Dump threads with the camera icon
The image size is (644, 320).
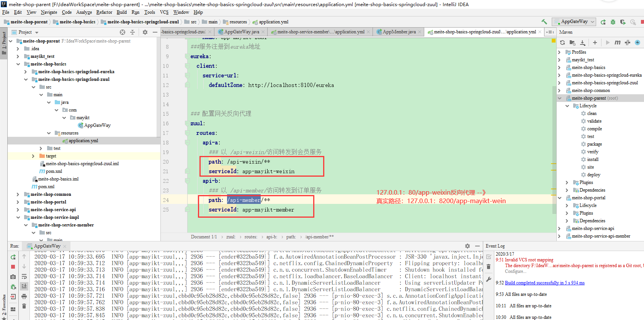pyautogui.click(x=13, y=277)
